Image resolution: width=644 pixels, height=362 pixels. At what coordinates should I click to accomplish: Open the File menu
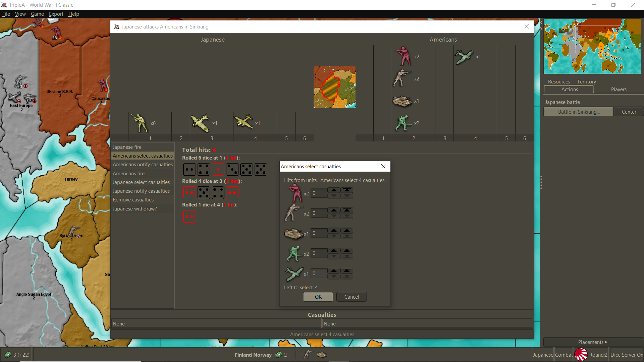tap(6, 14)
